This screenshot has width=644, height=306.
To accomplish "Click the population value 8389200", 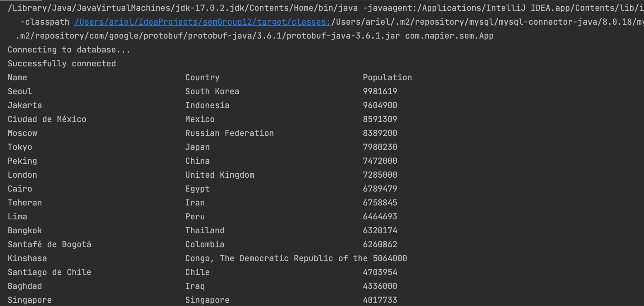I will [x=380, y=133].
